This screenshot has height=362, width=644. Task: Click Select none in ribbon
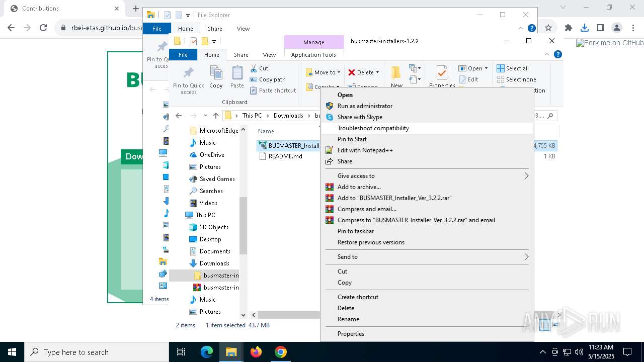point(516,79)
